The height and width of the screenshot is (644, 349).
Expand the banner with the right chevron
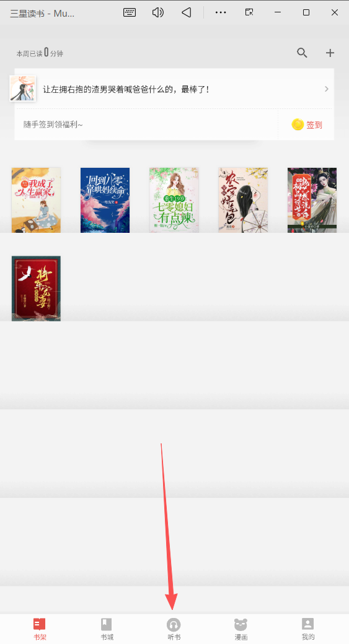click(x=327, y=89)
